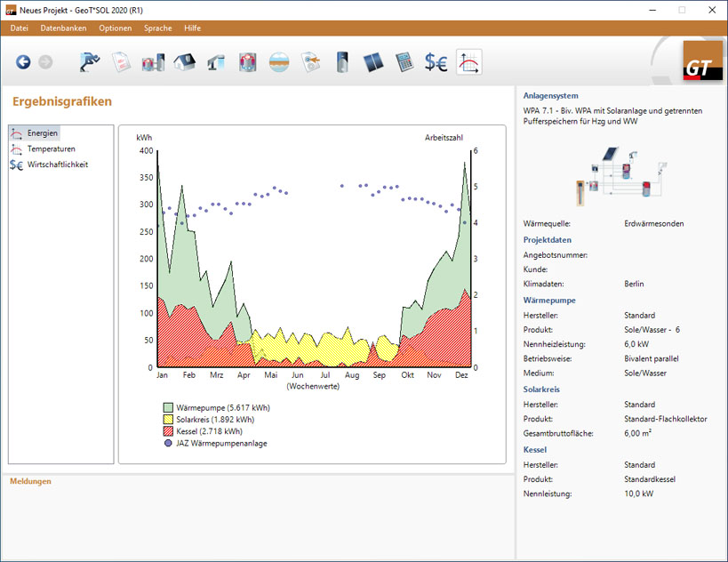Open the project wizard icon in toolbar

coord(87,62)
